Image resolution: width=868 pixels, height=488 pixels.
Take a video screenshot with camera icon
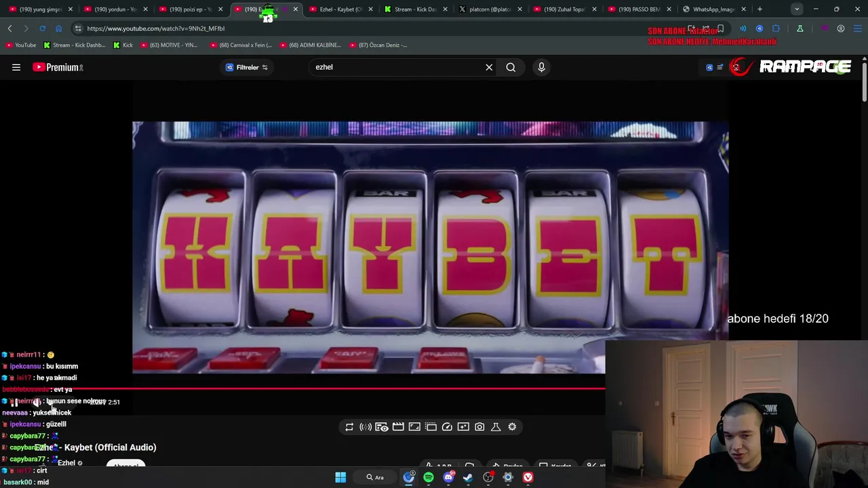tap(479, 427)
